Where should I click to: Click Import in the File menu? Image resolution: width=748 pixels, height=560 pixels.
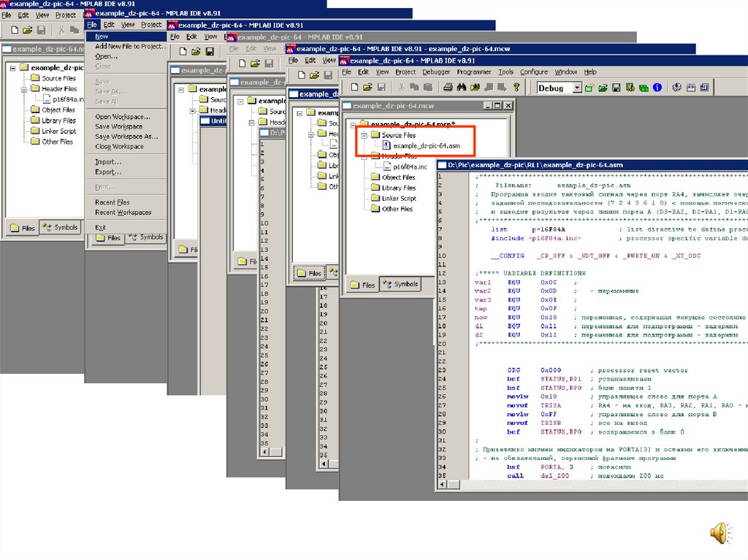coord(107,162)
